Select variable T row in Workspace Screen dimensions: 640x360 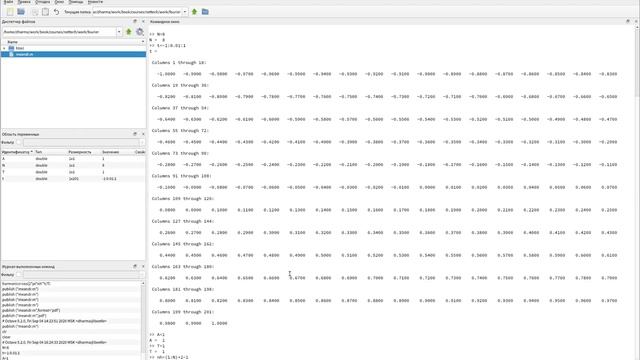[73, 172]
